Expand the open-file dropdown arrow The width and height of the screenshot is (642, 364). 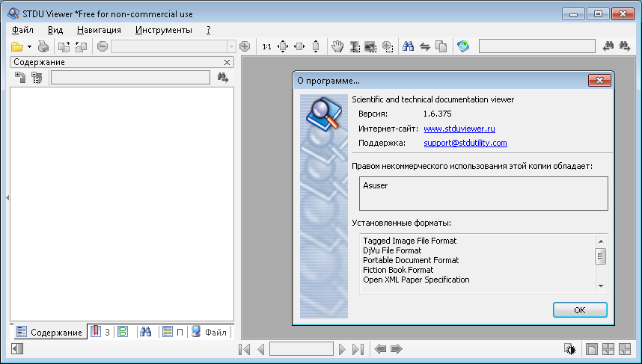tap(29, 46)
